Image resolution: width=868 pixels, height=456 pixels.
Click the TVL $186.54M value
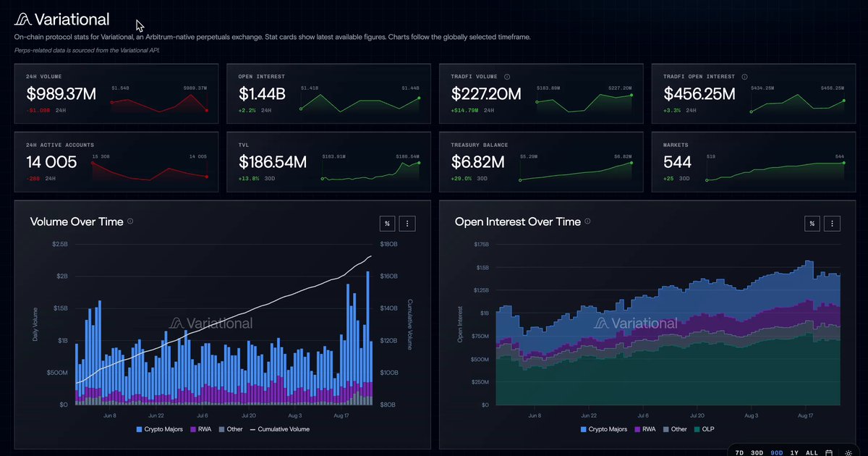coord(273,163)
